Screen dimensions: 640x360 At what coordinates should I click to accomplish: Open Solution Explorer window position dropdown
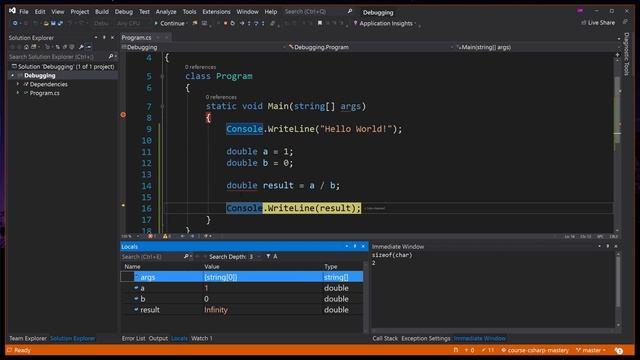click(96, 37)
